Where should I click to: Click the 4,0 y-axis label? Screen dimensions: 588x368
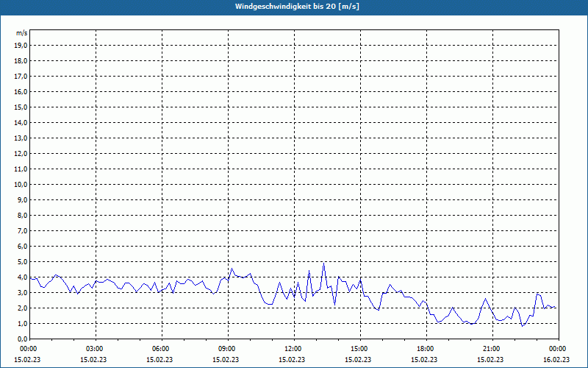22,277
